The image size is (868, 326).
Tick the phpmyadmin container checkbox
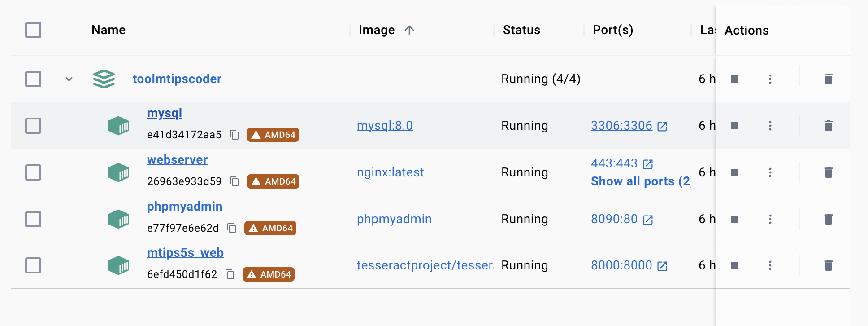pyautogui.click(x=33, y=219)
